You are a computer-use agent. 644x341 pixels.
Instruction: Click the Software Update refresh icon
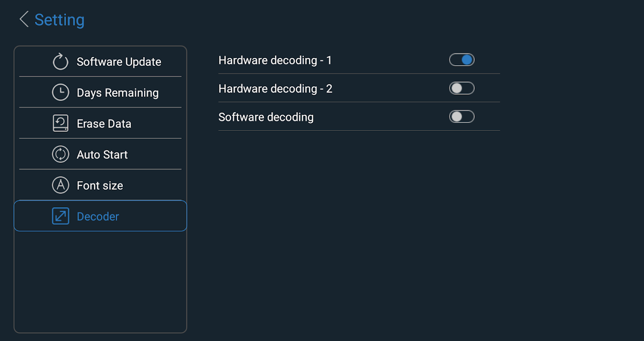coord(61,61)
